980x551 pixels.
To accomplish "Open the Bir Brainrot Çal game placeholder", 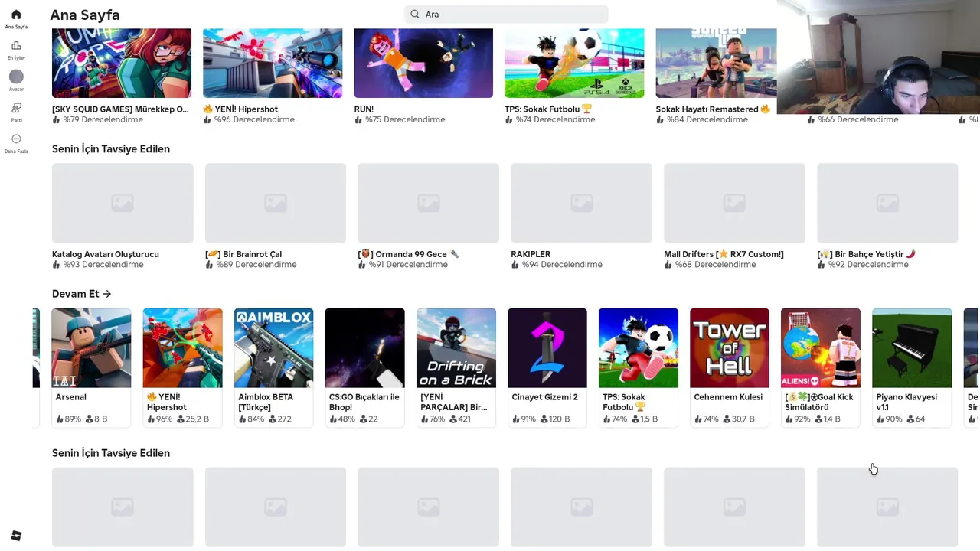I will point(276,203).
